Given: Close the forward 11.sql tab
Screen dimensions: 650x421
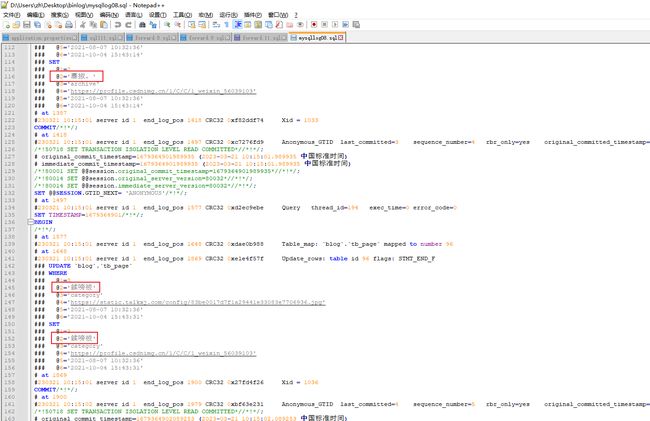Looking at the screenshot, I should click(284, 38).
